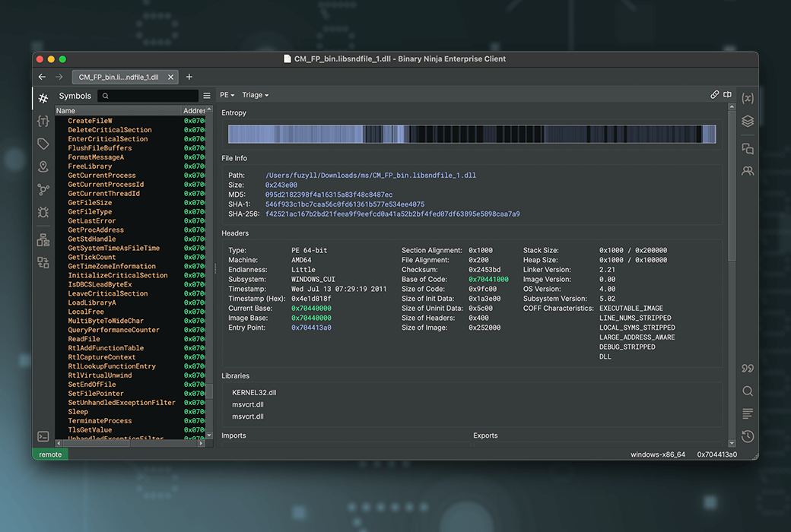Open the Variables panel (x) icon
The image size is (791, 532).
748,98
